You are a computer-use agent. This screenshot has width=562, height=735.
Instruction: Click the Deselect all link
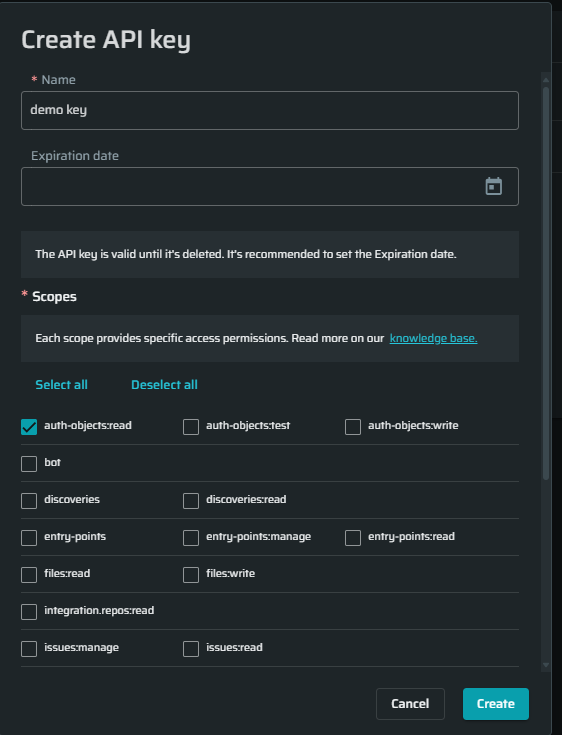165,385
